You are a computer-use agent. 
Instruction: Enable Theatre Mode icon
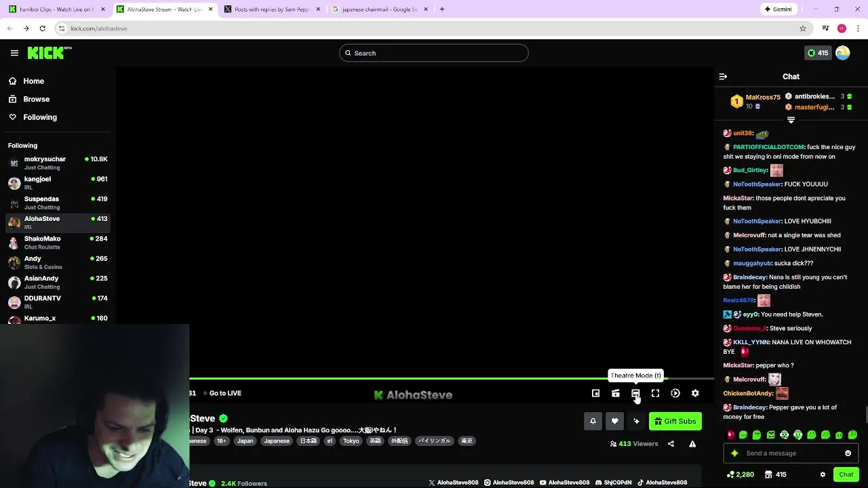635,393
